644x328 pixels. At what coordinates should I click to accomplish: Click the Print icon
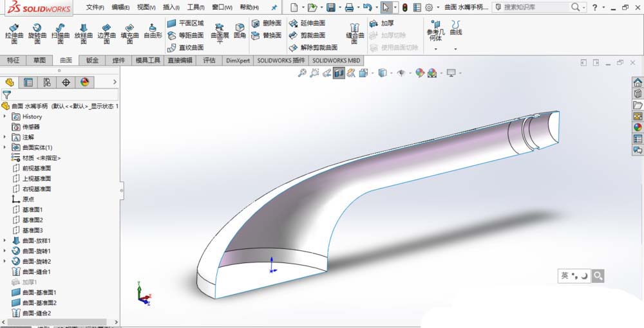coord(349,7)
